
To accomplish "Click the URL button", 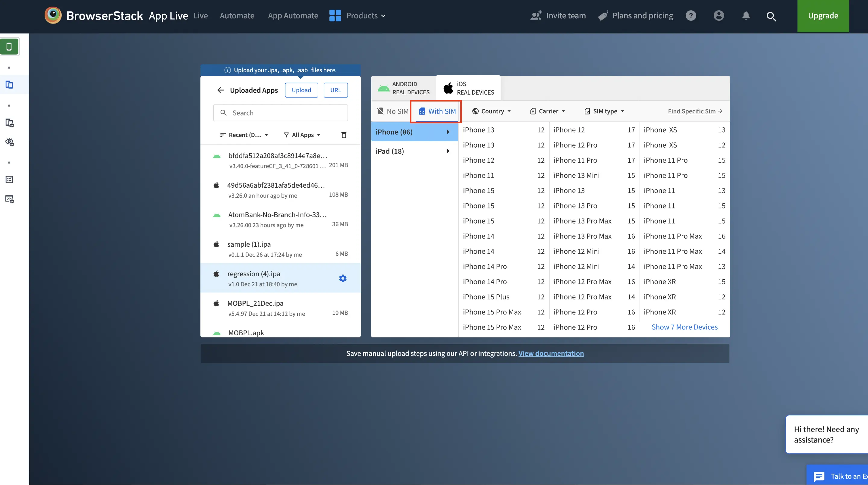I will pos(336,90).
